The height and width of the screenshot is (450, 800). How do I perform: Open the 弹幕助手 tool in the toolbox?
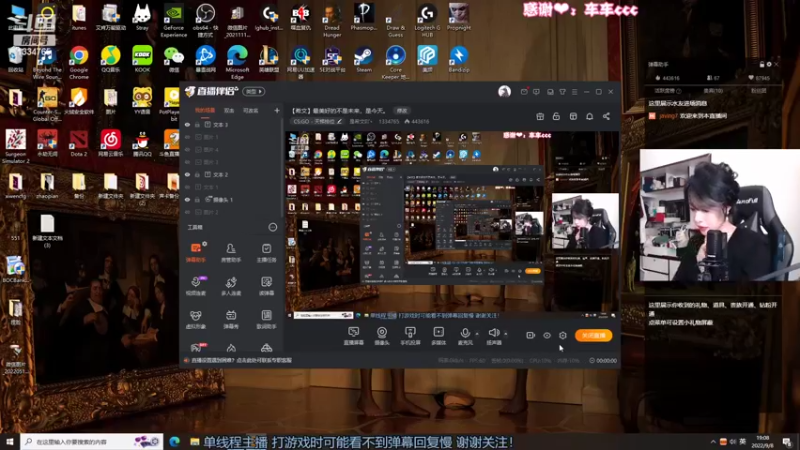tap(196, 252)
